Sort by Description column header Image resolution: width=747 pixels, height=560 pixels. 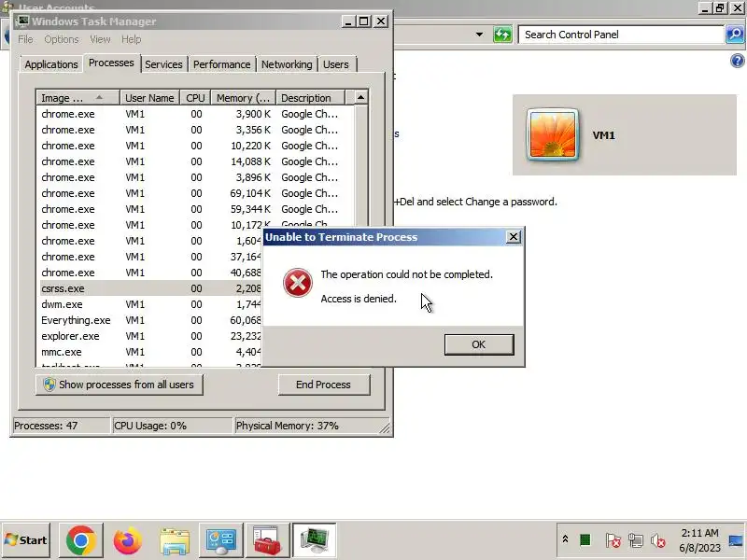[310, 98]
